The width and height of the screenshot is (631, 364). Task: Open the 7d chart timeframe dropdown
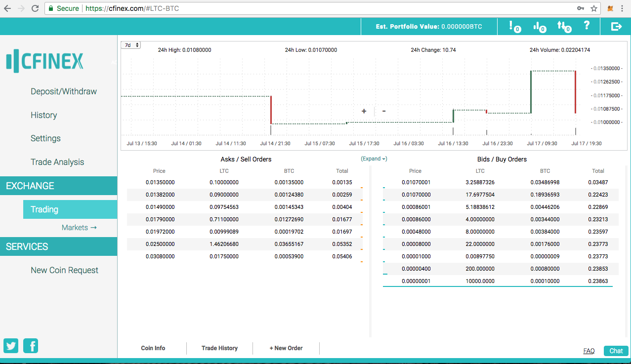pos(131,45)
